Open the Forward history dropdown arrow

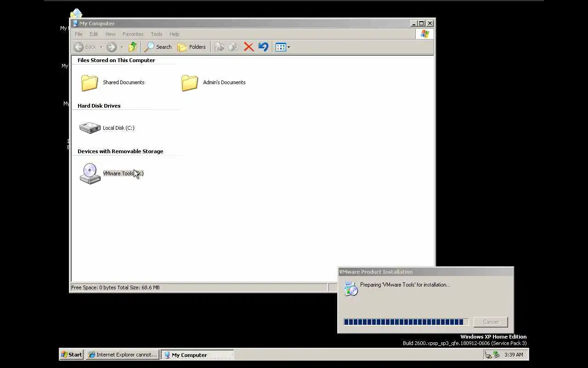click(x=122, y=47)
